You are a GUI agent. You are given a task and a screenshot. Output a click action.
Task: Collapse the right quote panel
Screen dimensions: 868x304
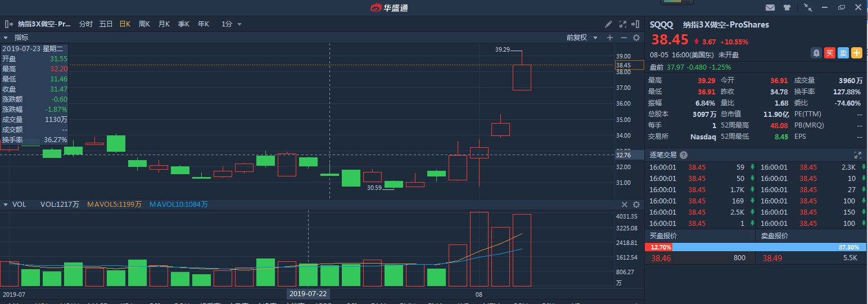pos(636,24)
